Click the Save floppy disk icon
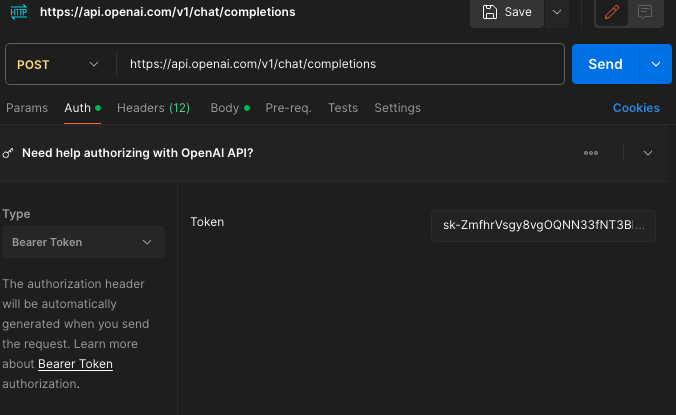Screen dimensions: 676x415 click(x=489, y=12)
